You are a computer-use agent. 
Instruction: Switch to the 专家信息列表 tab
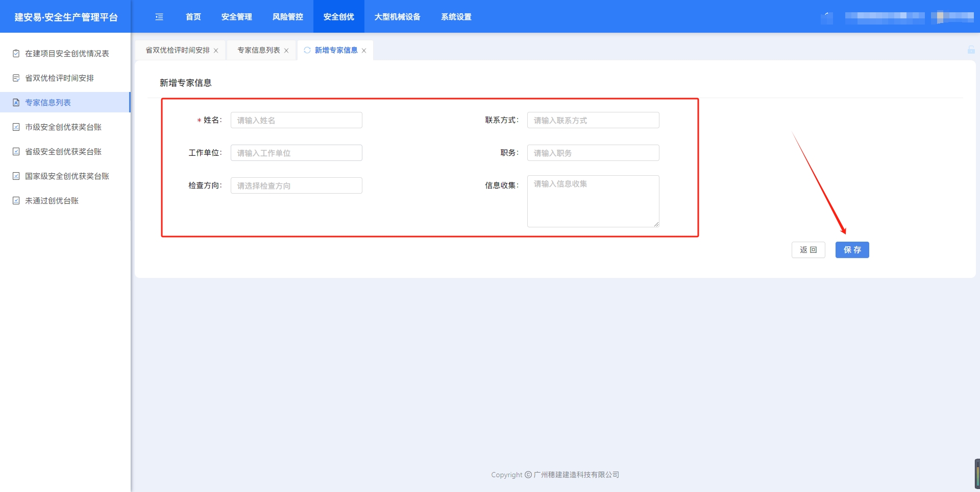click(258, 50)
